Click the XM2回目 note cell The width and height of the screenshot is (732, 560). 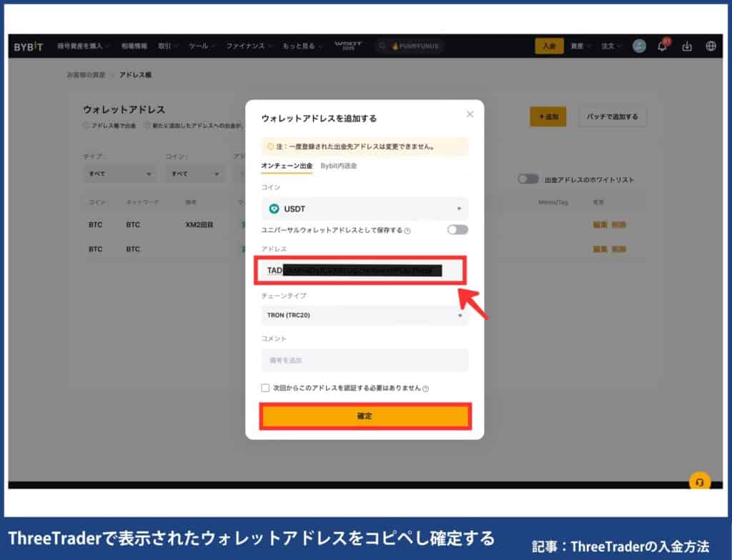tap(199, 225)
